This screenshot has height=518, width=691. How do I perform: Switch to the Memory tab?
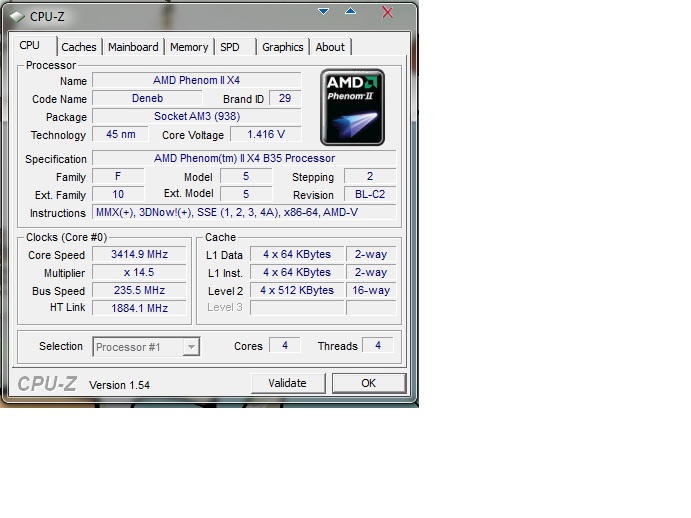189,47
